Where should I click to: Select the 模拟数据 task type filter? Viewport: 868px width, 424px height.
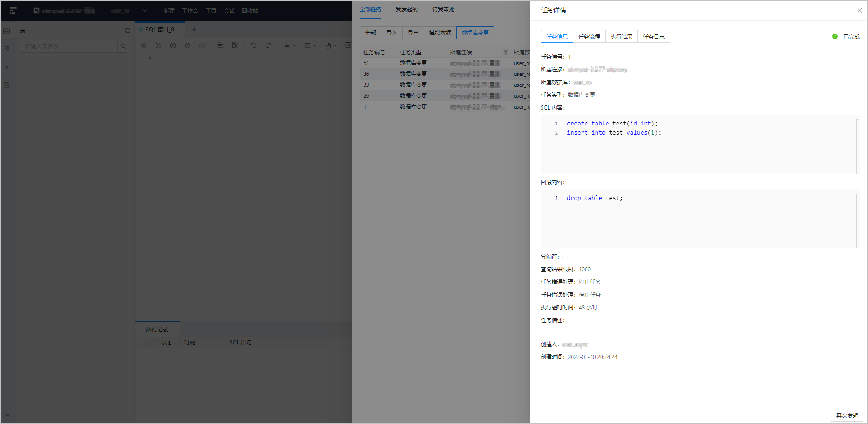point(440,33)
